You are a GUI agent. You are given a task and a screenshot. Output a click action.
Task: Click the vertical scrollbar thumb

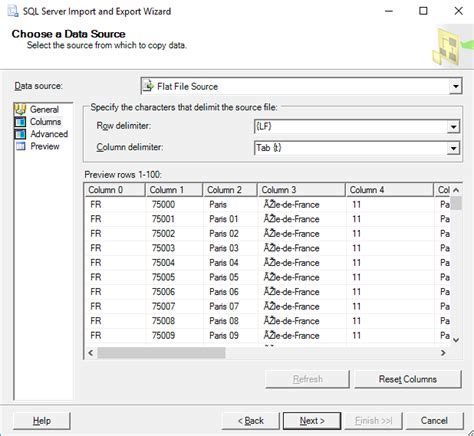click(x=456, y=203)
